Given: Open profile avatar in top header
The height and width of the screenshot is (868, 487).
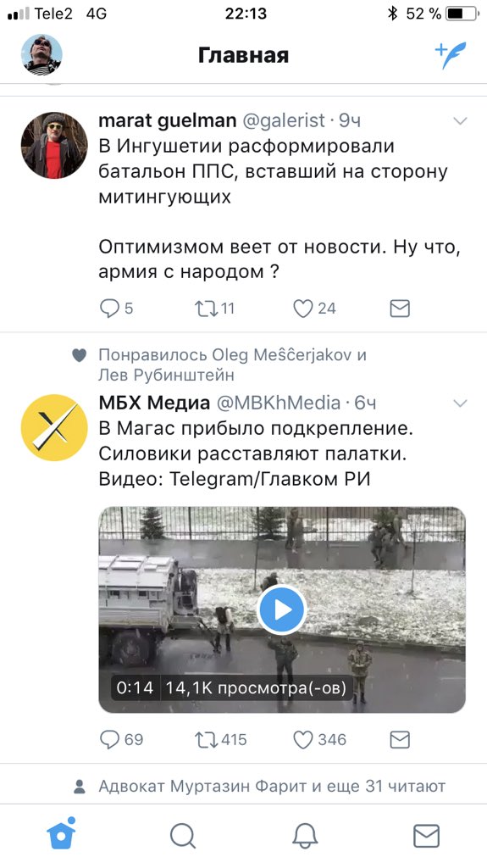Looking at the screenshot, I should [42, 55].
